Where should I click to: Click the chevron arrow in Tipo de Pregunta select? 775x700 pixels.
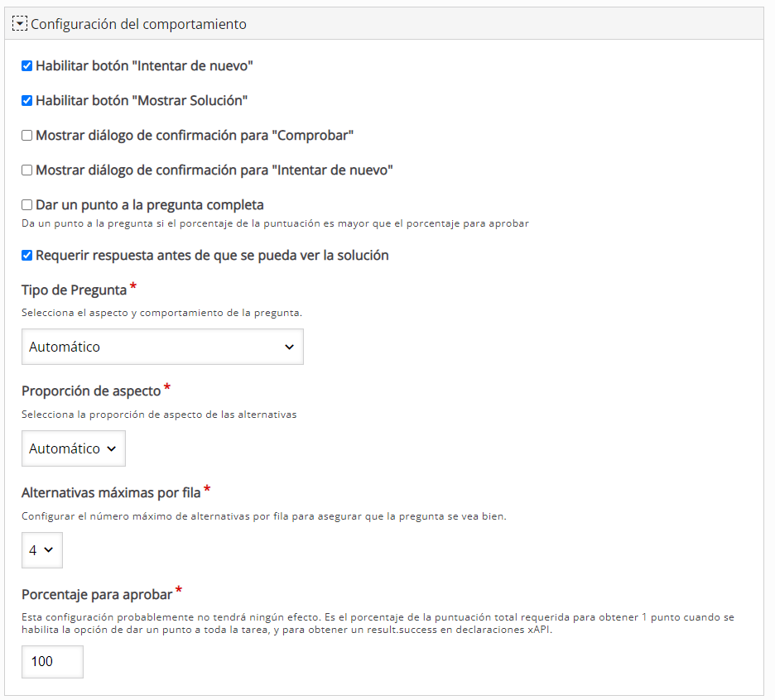point(289,347)
